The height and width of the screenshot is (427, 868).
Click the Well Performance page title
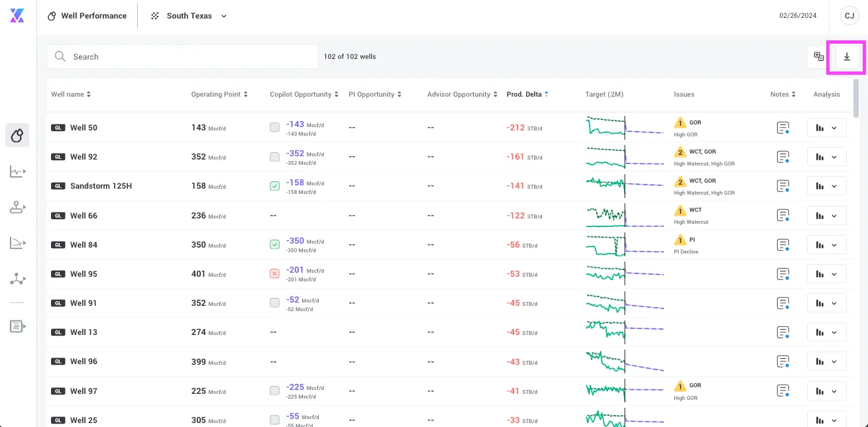(x=93, y=16)
